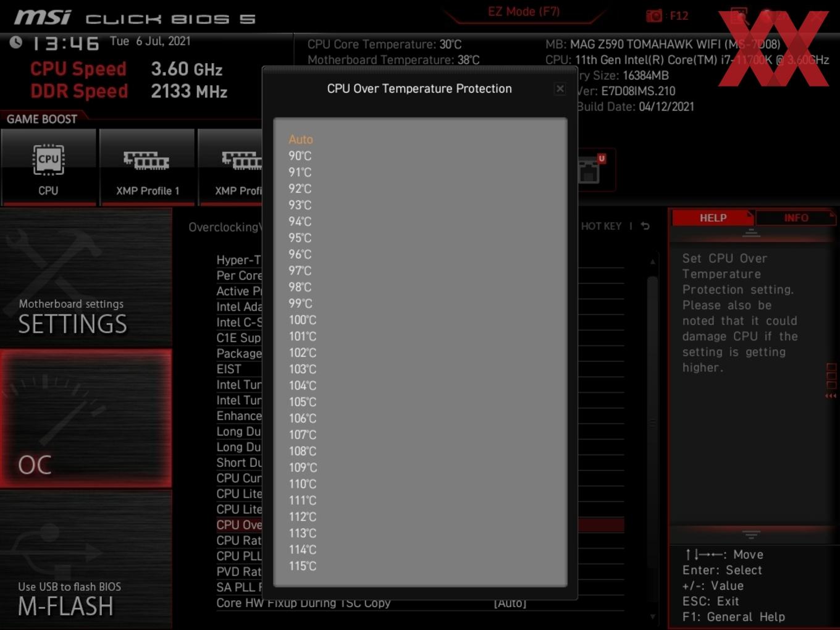Choose 108°C protection value
The height and width of the screenshot is (630, 840).
[x=303, y=451]
